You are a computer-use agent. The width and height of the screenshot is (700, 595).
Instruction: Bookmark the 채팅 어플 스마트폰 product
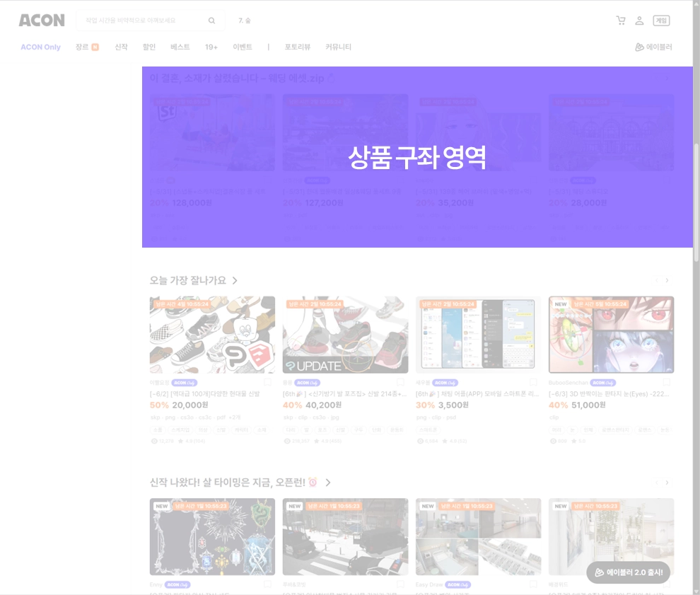(x=533, y=382)
